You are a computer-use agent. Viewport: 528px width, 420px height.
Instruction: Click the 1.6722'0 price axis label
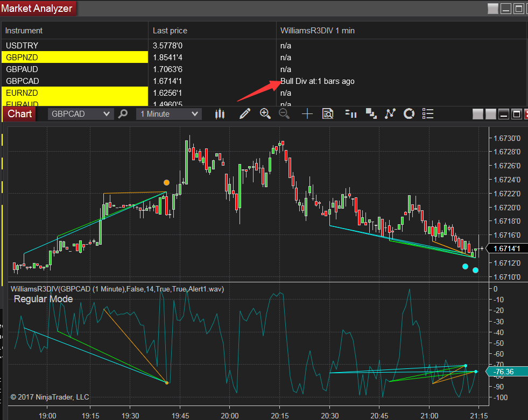[507, 194]
